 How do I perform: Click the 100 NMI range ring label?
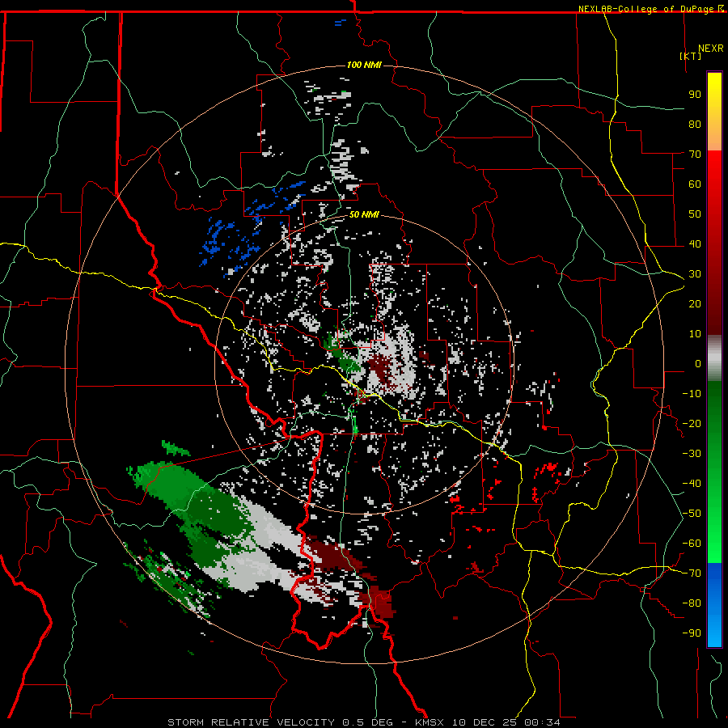(x=364, y=65)
